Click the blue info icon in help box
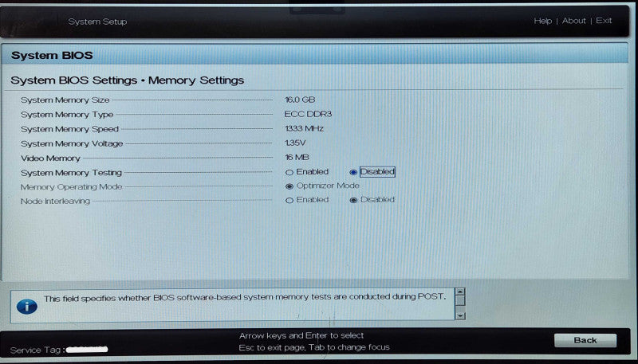638x364 pixels. click(27, 306)
